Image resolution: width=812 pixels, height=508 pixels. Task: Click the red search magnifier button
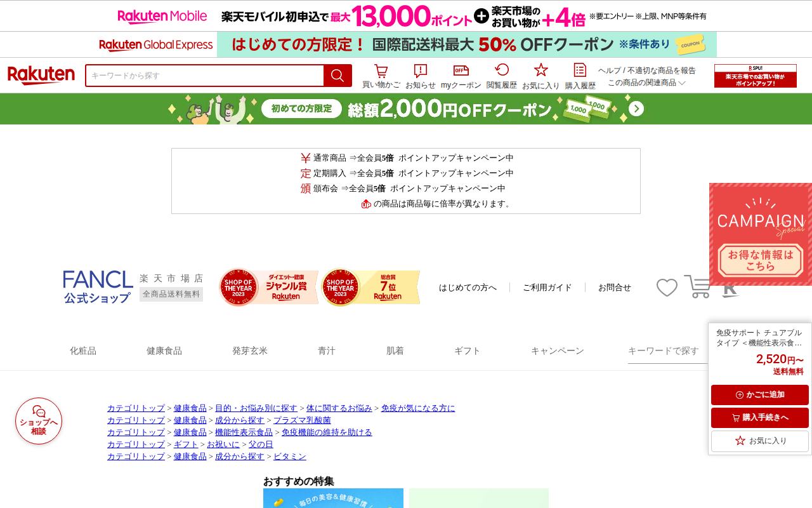[x=337, y=76]
